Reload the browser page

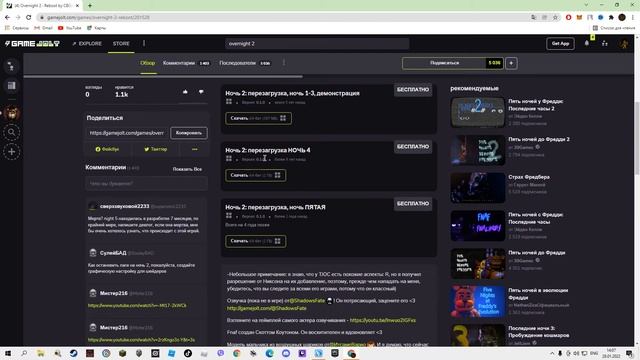tap(28, 17)
